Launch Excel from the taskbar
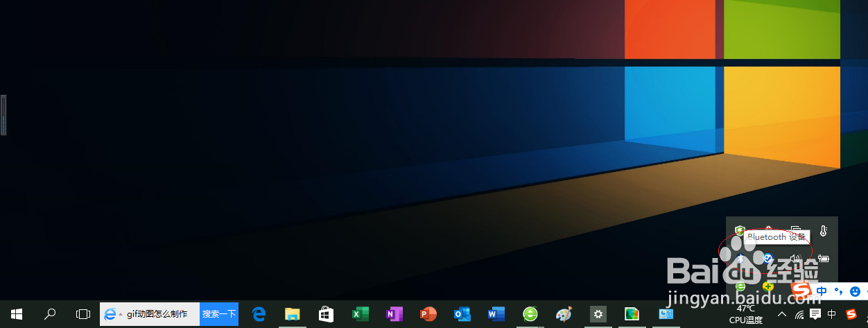 coord(360,314)
